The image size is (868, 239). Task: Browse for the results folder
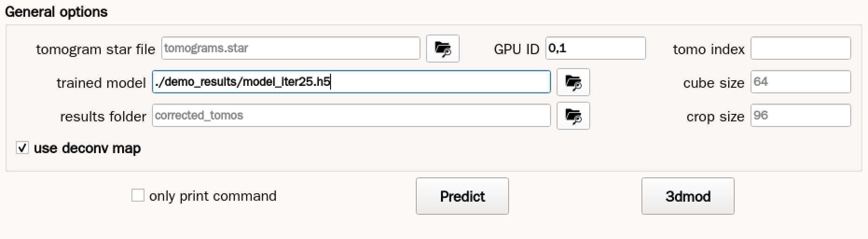[x=573, y=116]
